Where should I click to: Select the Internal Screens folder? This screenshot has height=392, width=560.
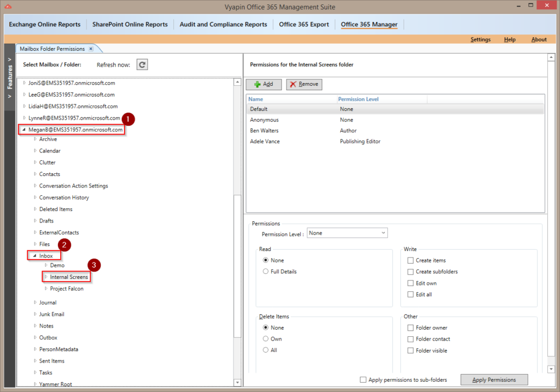[69, 277]
